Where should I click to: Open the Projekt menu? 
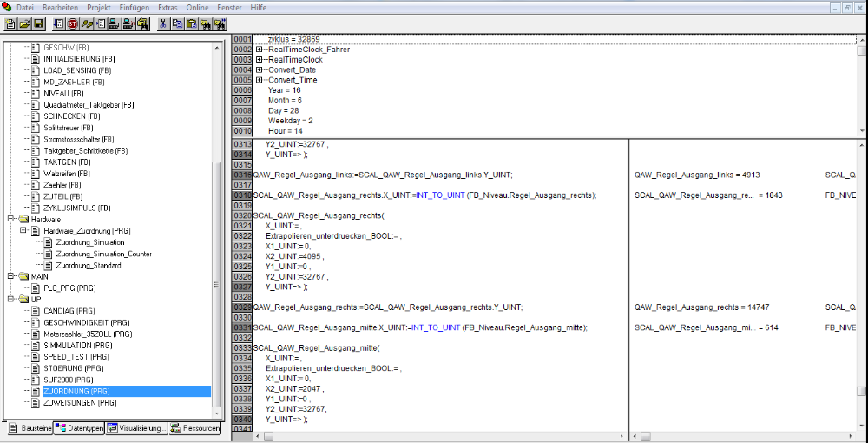click(98, 7)
